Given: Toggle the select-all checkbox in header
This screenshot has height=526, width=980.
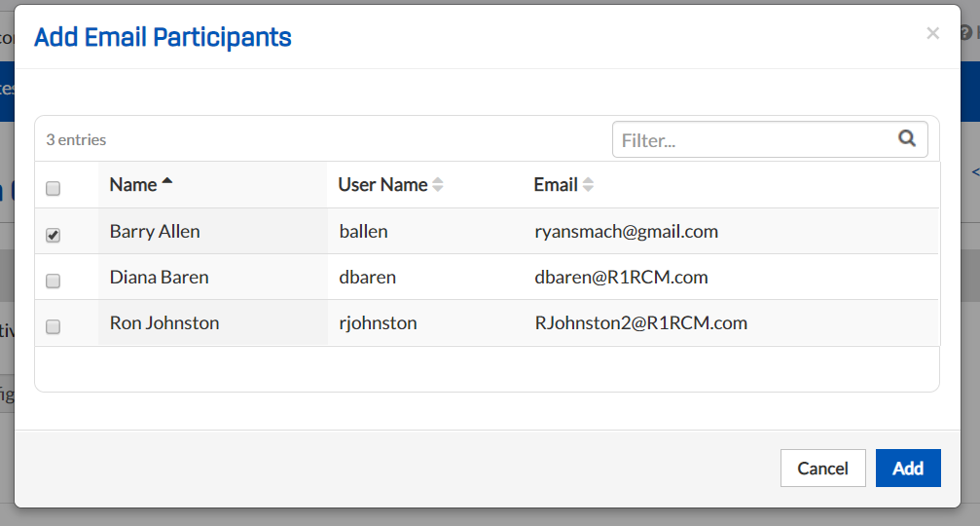Looking at the screenshot, I should [x=54, y=188].
